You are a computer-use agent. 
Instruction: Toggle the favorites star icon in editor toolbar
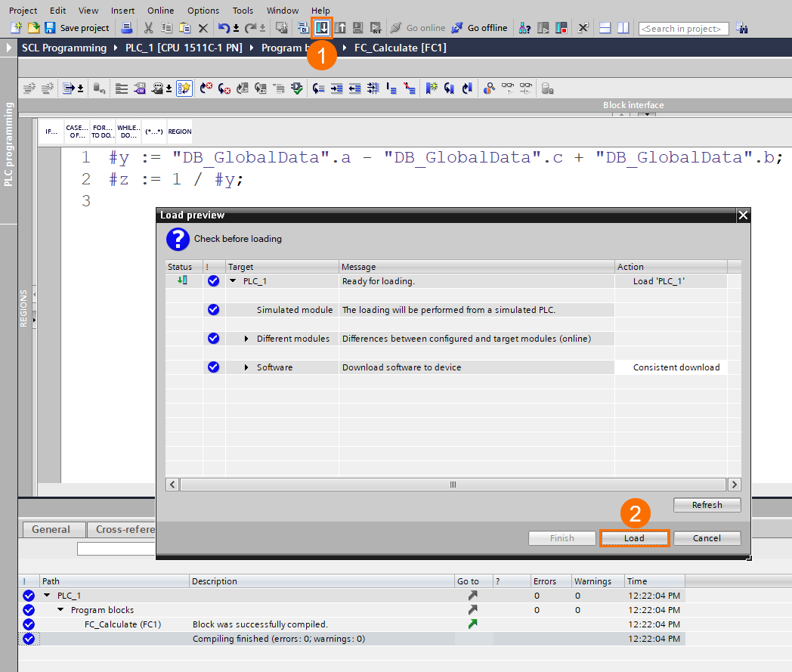click(x=184, y=89)
